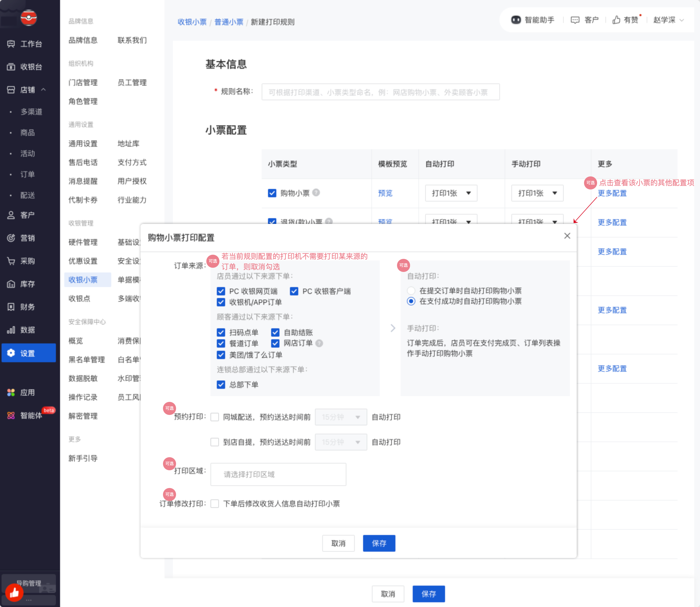Click the 智能助手 robot icon in header
The height and width of the screenshot is (607, 700).
516,20
